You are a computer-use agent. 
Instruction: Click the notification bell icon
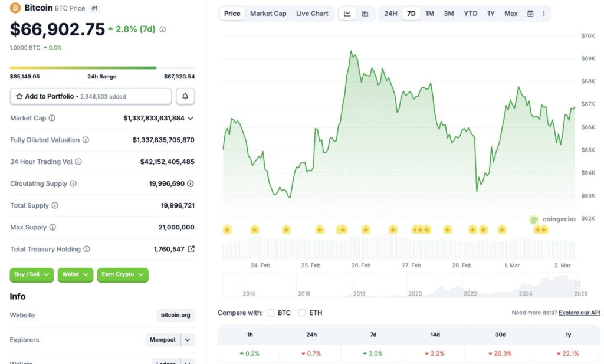tap(186, 96)
